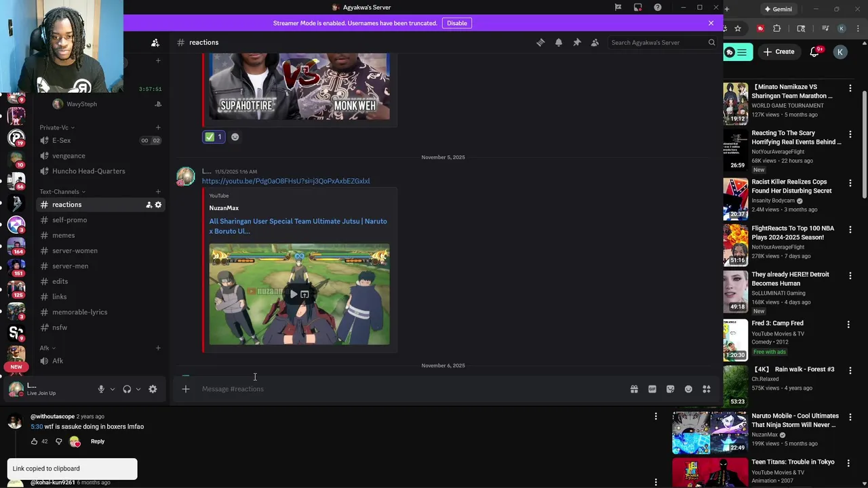This screenshot has width=868, height=488.
Task: Open All Sharingan User video title link
Action: pyautogui.click(x=298, y=226)
